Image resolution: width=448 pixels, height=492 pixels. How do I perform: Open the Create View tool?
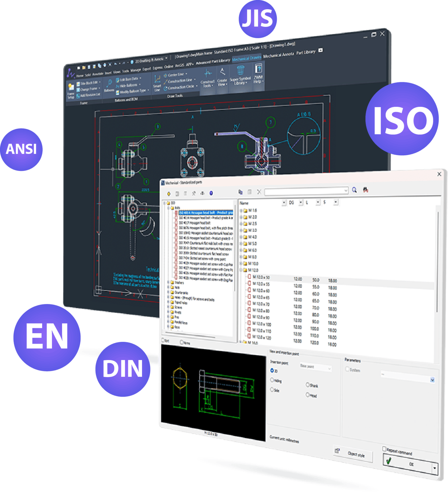pyautogui.click(x=222, y=77)
